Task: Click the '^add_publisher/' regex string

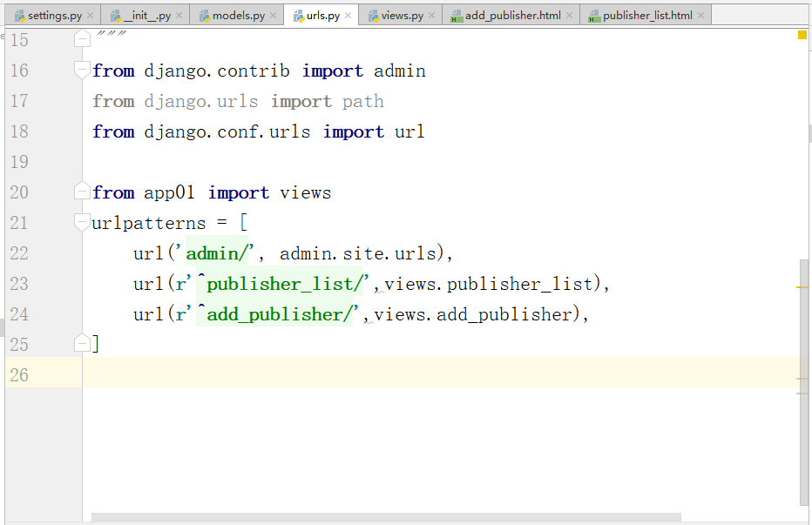Action: click(274, 314)
